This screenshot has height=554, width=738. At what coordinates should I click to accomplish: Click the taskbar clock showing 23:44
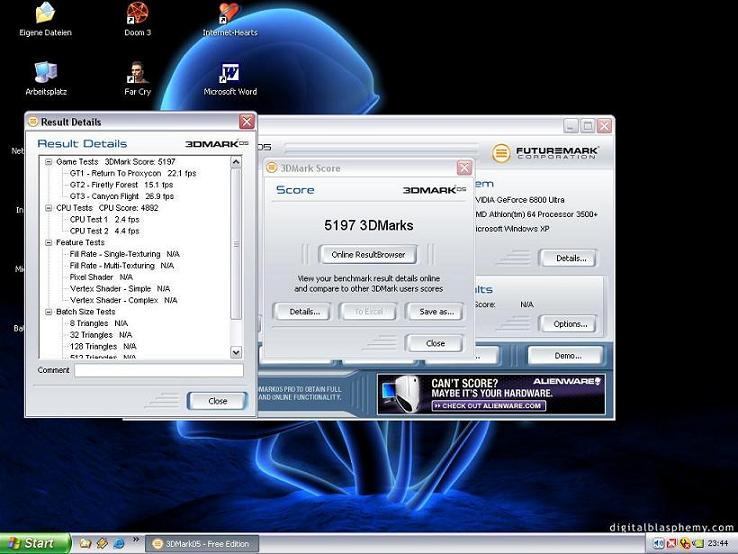[718, 544]
